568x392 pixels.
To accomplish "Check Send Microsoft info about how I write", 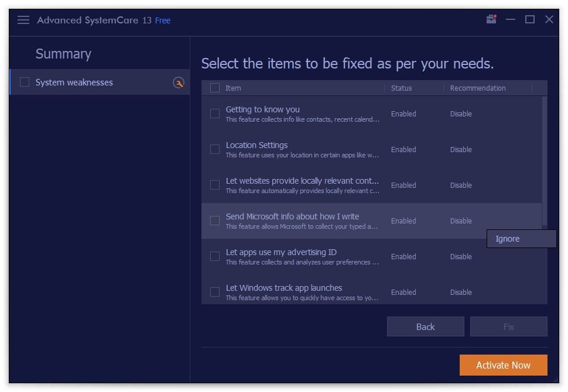I will [215, 221].
